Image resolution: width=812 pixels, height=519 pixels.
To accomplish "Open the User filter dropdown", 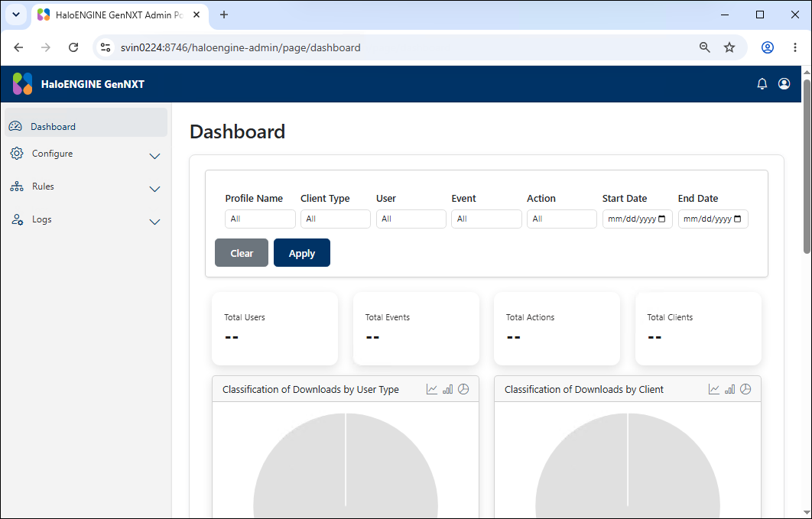I will [411, 219].
